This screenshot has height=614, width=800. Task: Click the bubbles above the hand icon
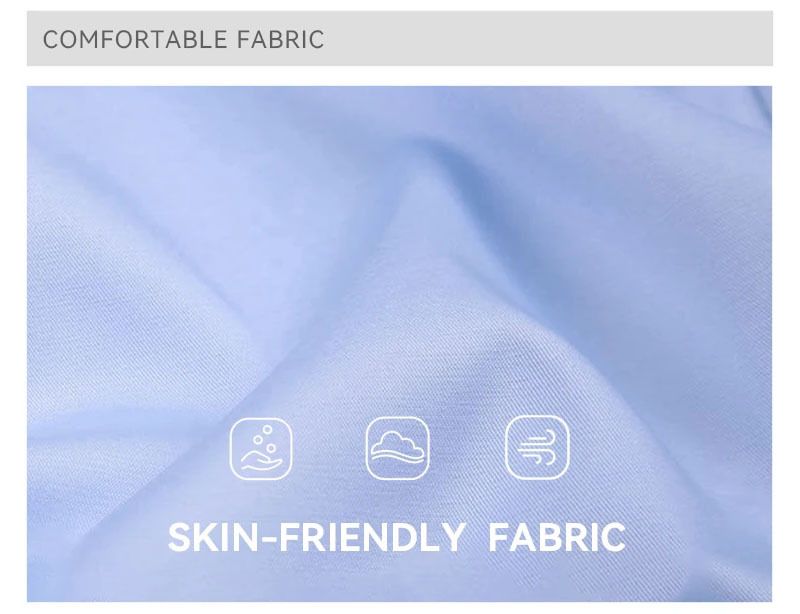(266, 437)
